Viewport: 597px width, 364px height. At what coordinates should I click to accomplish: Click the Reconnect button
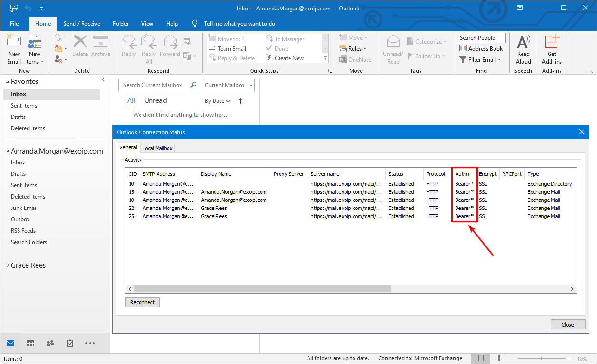[142, 302]
